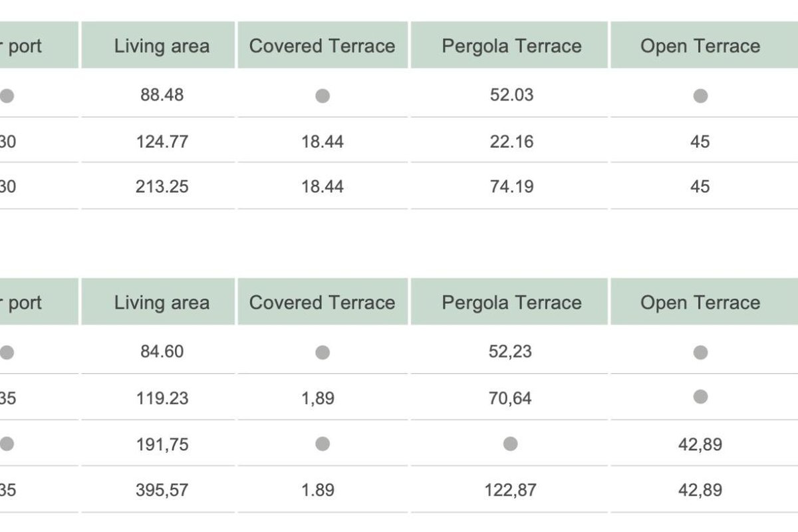Click the Open Terrace gray dot in the 84.60 row
The image size is (798, 532).
(x=700, y=352)
